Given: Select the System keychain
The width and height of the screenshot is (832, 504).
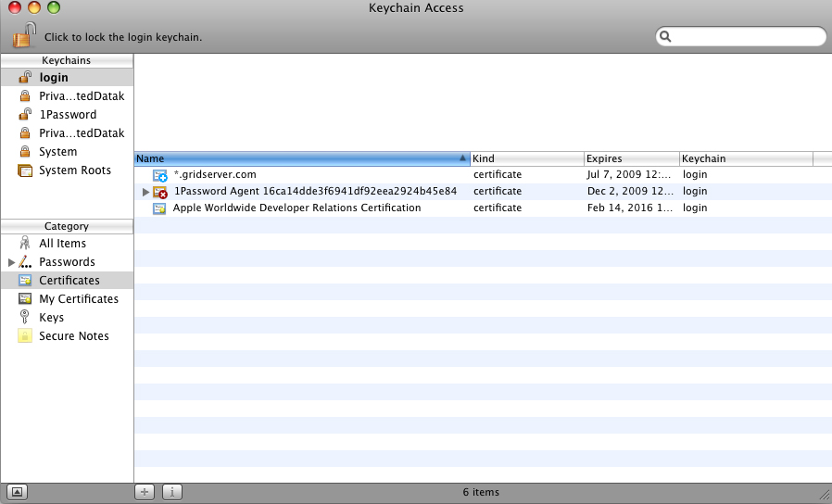Looking at the screenshot, I should pyautogui.click(x=57, y=152).
